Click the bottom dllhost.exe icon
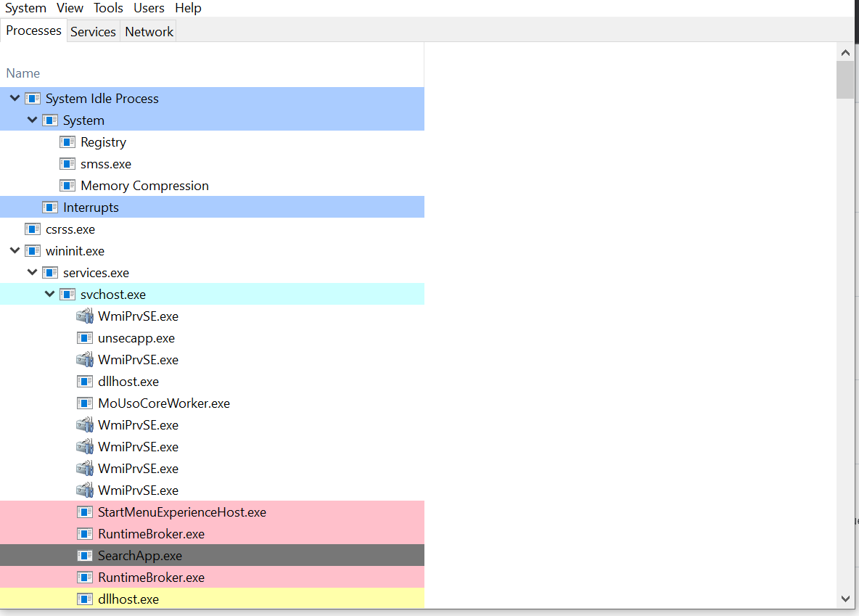Screen dimensions: 859x616 (84, 599)
